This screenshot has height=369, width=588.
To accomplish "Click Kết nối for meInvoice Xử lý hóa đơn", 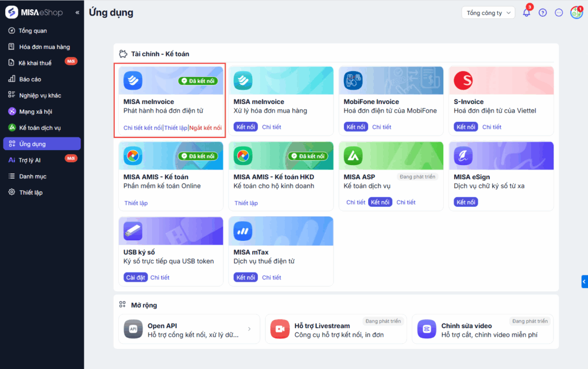I will point(246,127).
